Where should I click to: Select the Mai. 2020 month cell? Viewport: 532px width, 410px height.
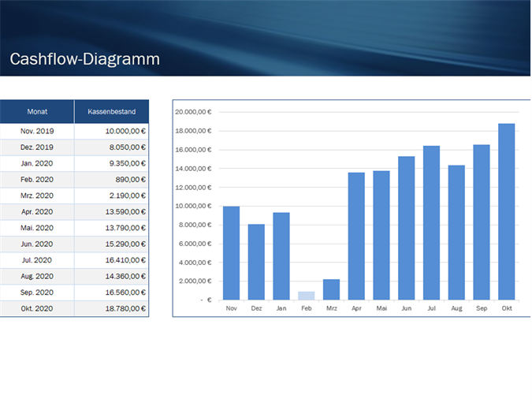click(x=37, y=228)
